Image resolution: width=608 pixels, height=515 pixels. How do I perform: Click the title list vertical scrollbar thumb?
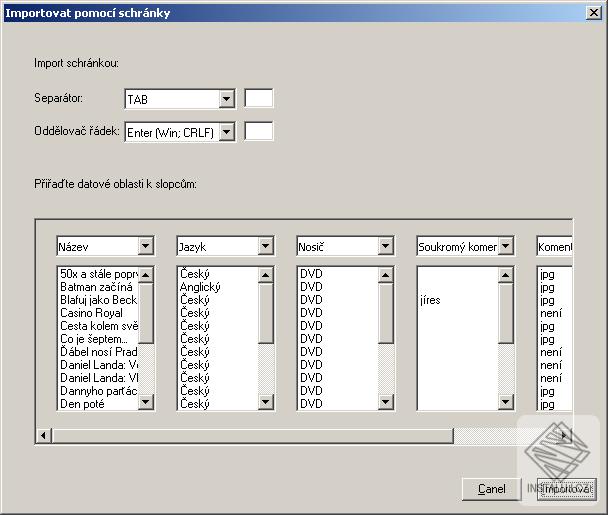[146, 313]
